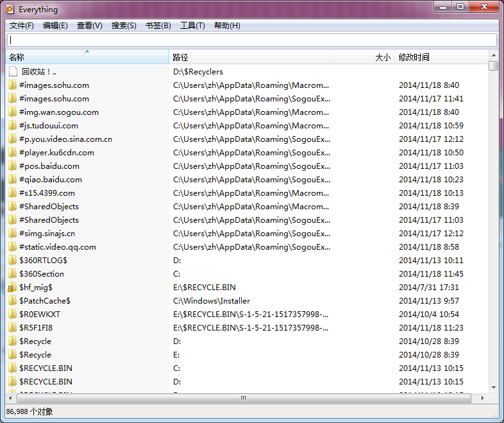Click folder icon of #img.wan.sogou.com

click(12, 112)
